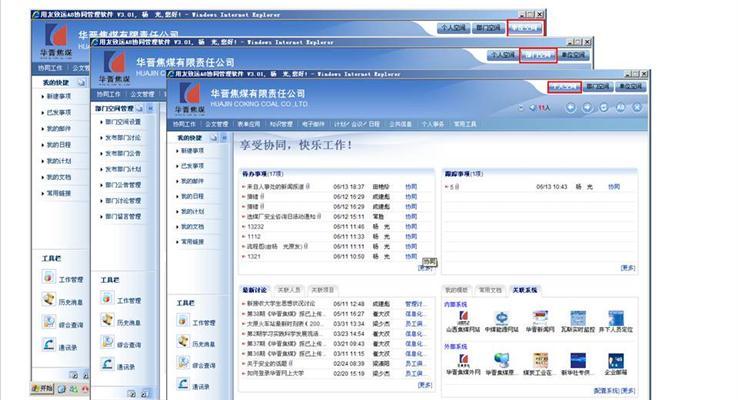Click the 单位空间 button in front window
738x400 pixels.
630,87
